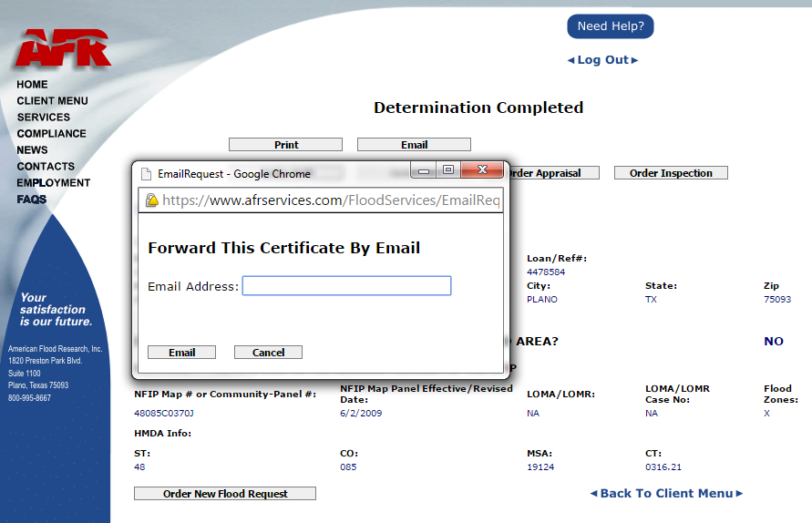Click the Log Out link
812x523 pixels.
pos(602,60)
